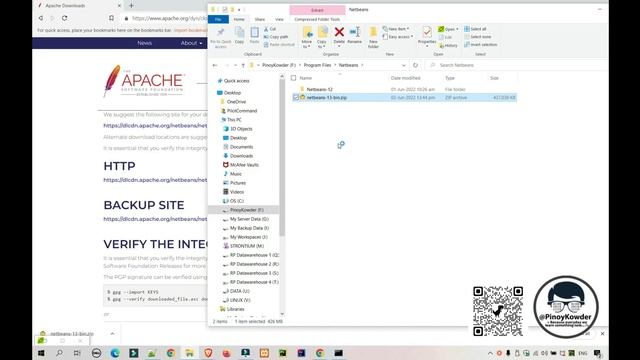
Task: Open the About dropdown on Apache site
Action: tap(191, 43)
